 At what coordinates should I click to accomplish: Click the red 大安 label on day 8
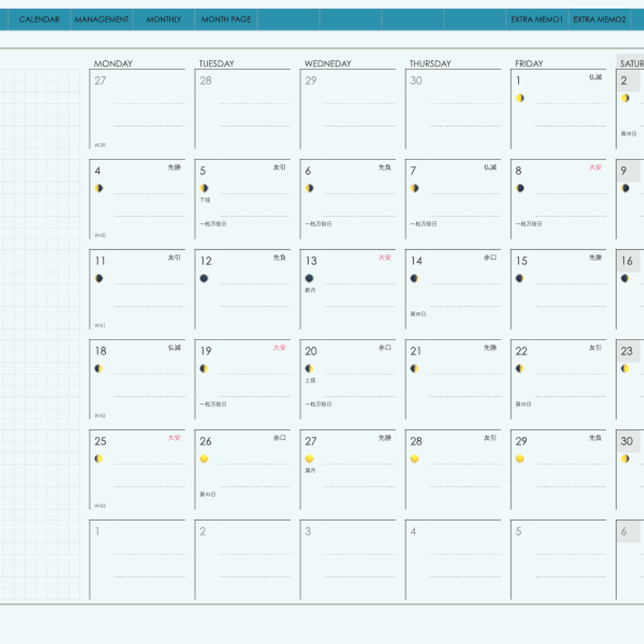596,167
